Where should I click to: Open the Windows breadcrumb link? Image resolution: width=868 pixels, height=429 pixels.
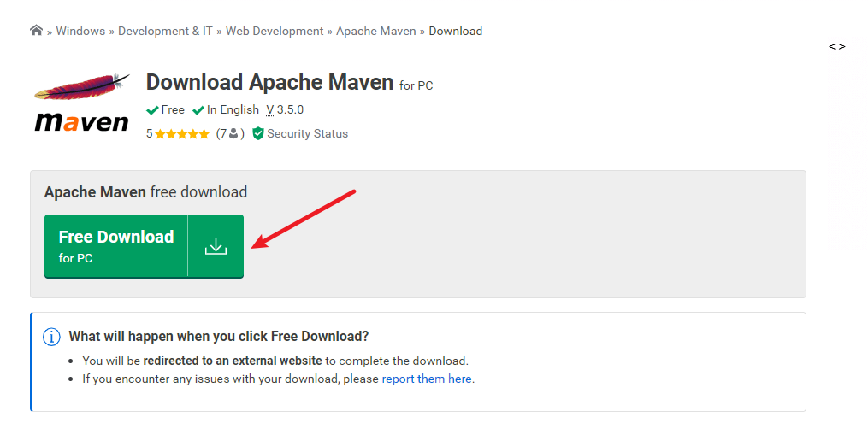(x=80, y=31)
